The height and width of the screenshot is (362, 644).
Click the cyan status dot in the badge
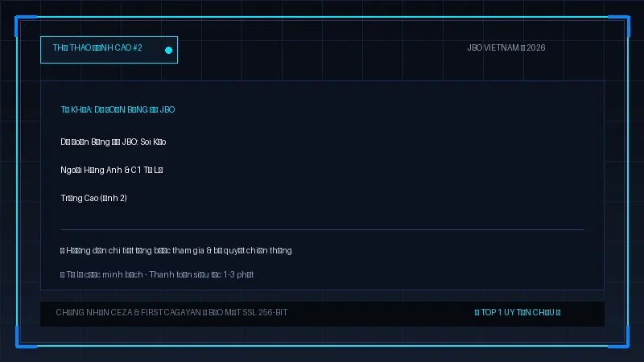[168, 50]
